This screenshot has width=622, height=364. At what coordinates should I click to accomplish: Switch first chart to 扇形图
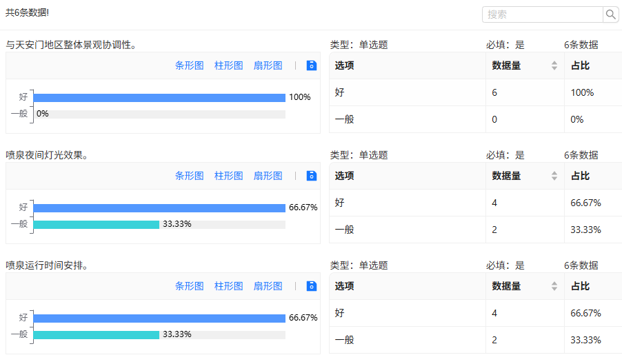click(268, 65)
